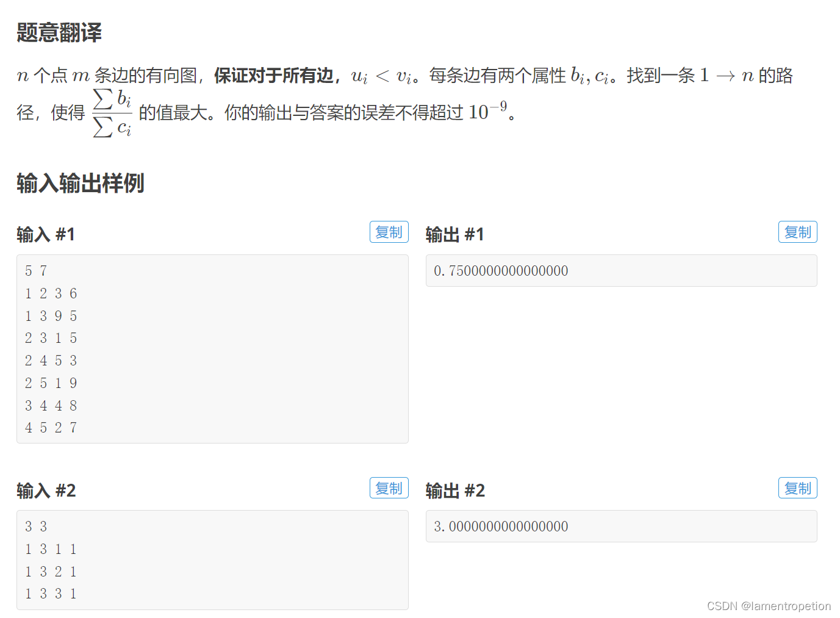Click output value 3.0000000000000000
The height and width of the screenshot is (618, 840).
click(x=501, y=526)
